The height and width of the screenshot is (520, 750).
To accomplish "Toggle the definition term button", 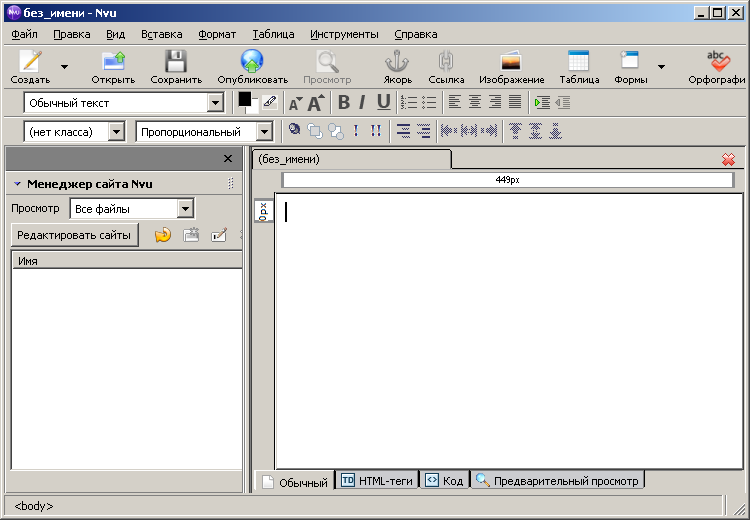I will click(x=404, y=131).
